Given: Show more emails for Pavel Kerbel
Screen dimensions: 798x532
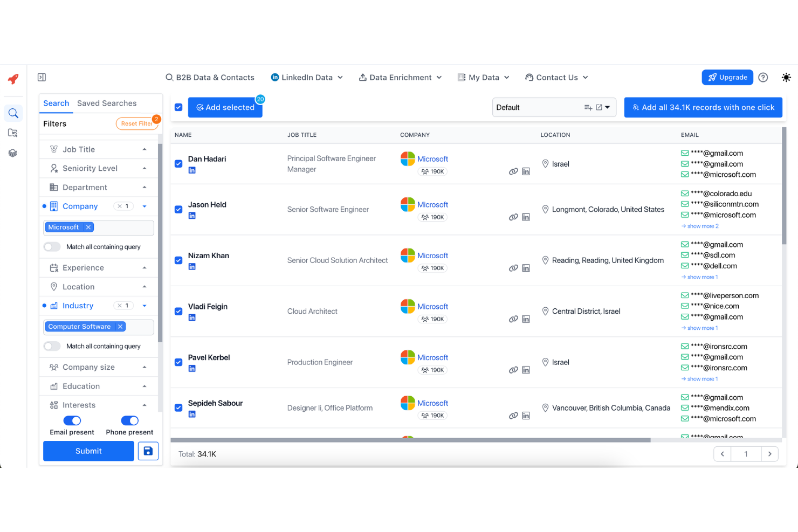Looking at the screenshot, I should [x=699, y=378].
